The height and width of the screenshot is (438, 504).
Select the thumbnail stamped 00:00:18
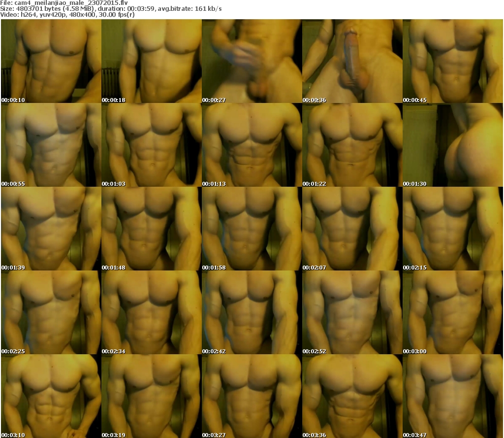[152, 61]
